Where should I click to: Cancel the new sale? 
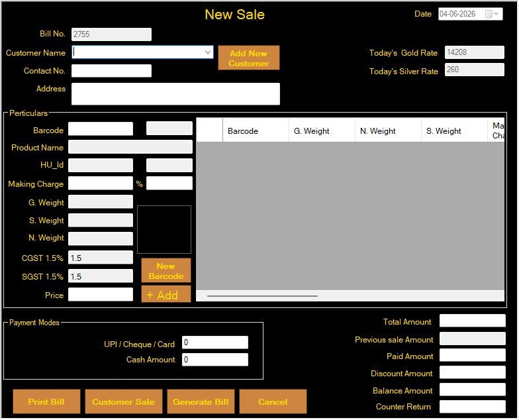(273, 401)
